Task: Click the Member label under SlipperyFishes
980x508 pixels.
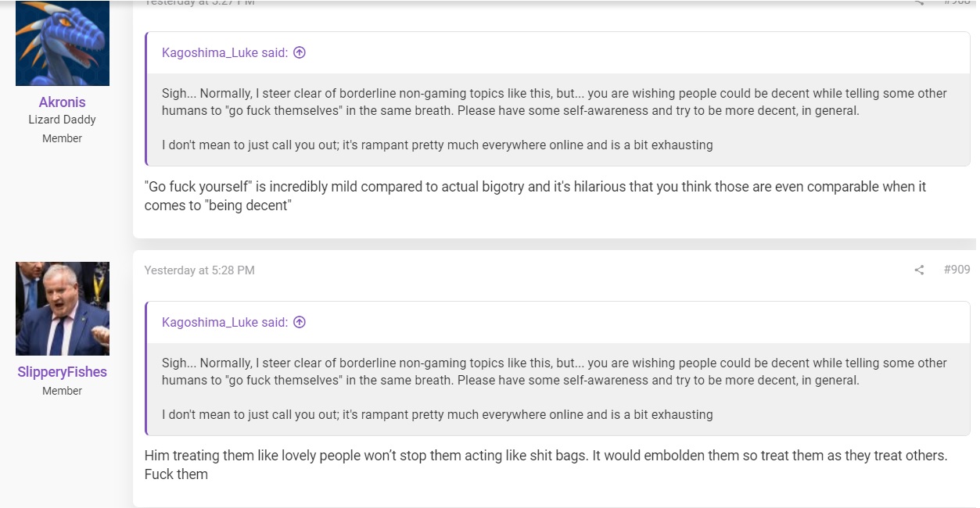Action: pos(63,391)
